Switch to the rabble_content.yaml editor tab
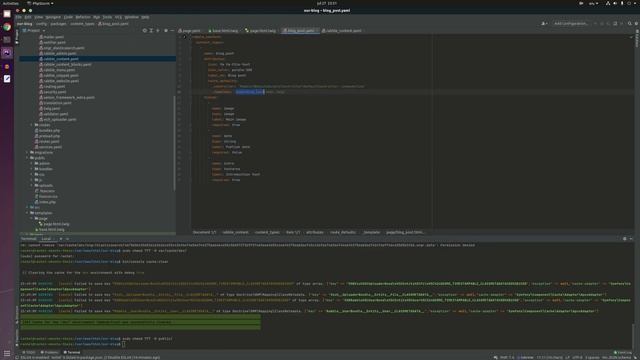640x360 pixels. coord(342,31)
